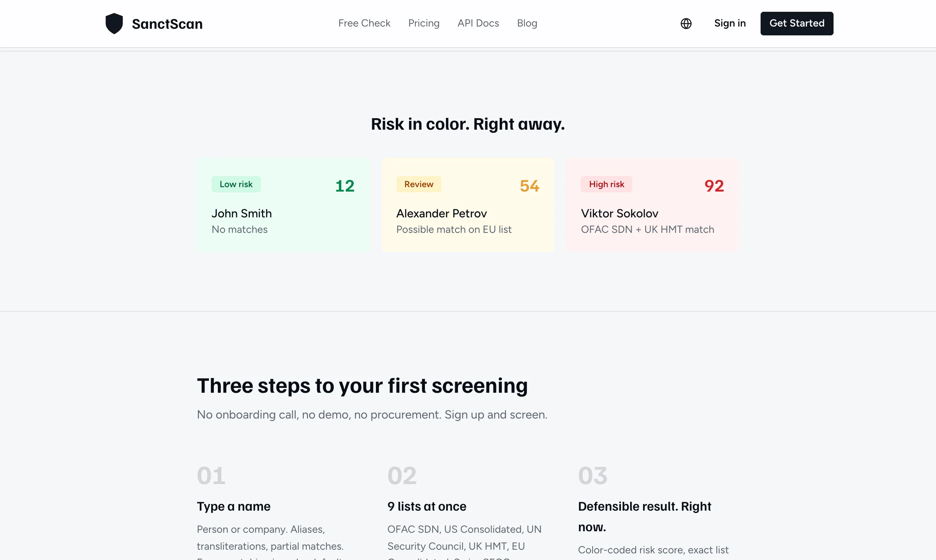Click the name Alexander Petrov
The height and width of the screenshot is (560, 936).
point(441,213)
